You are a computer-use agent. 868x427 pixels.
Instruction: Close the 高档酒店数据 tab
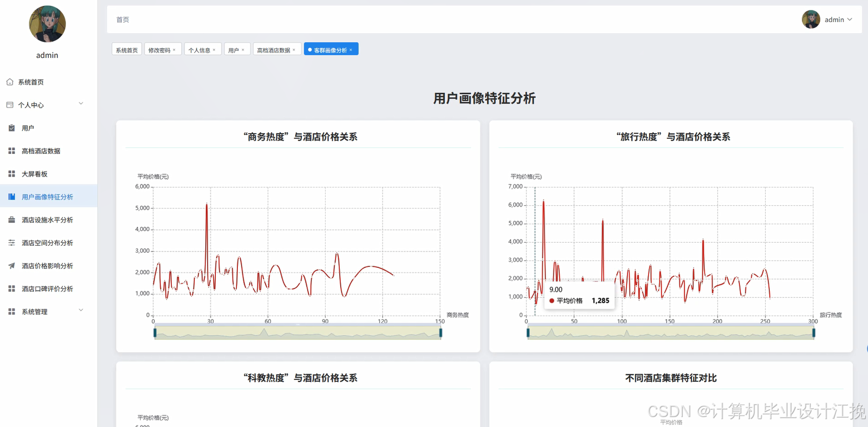pos(294,50)
